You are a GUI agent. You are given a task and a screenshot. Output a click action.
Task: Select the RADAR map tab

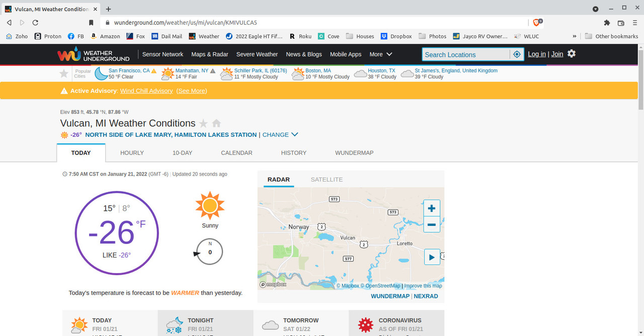tap(279, 180)
